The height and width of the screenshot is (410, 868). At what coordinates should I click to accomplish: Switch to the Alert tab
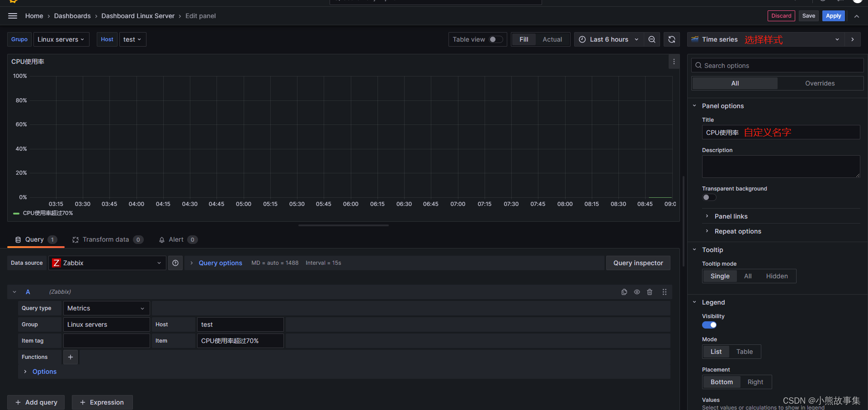pos(178,239)
